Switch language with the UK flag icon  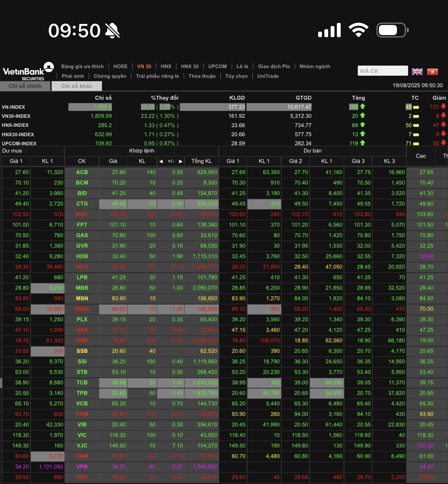coord(417,72)
